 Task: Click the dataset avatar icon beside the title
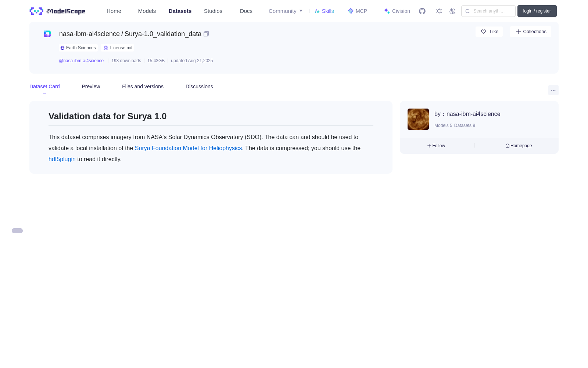click(47, 34)
